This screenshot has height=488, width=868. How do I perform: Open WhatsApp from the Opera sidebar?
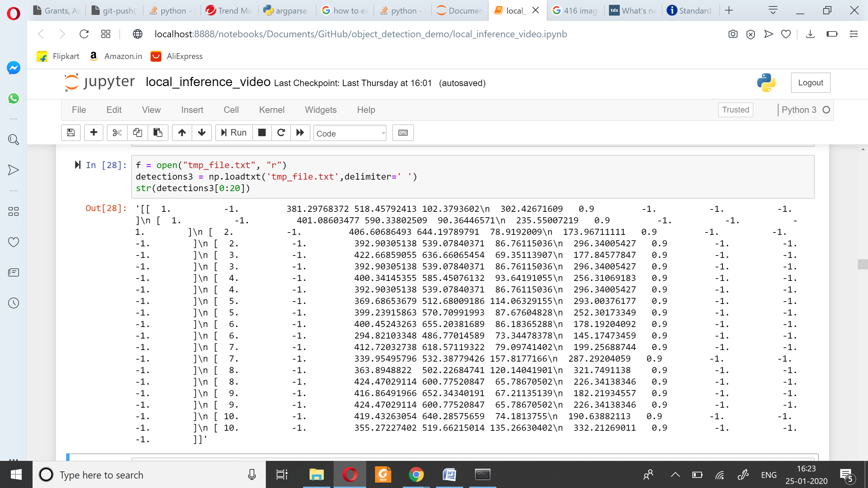[13, 99]
